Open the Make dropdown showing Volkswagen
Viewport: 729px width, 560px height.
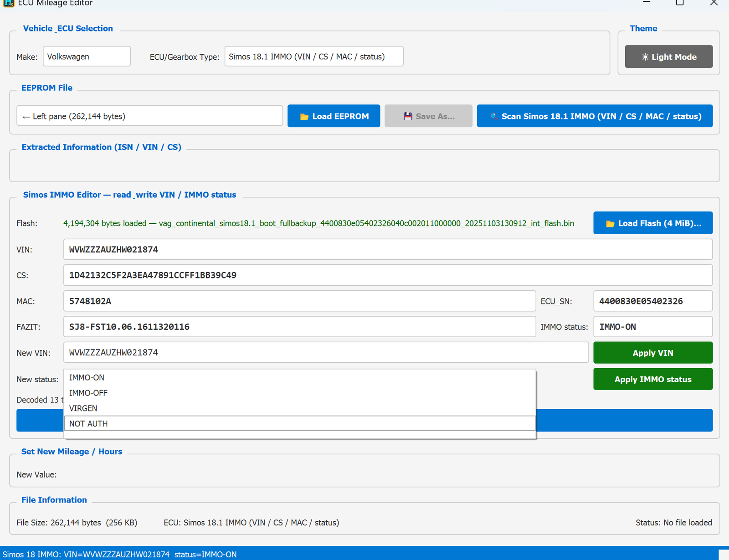(x=87, y=57)
